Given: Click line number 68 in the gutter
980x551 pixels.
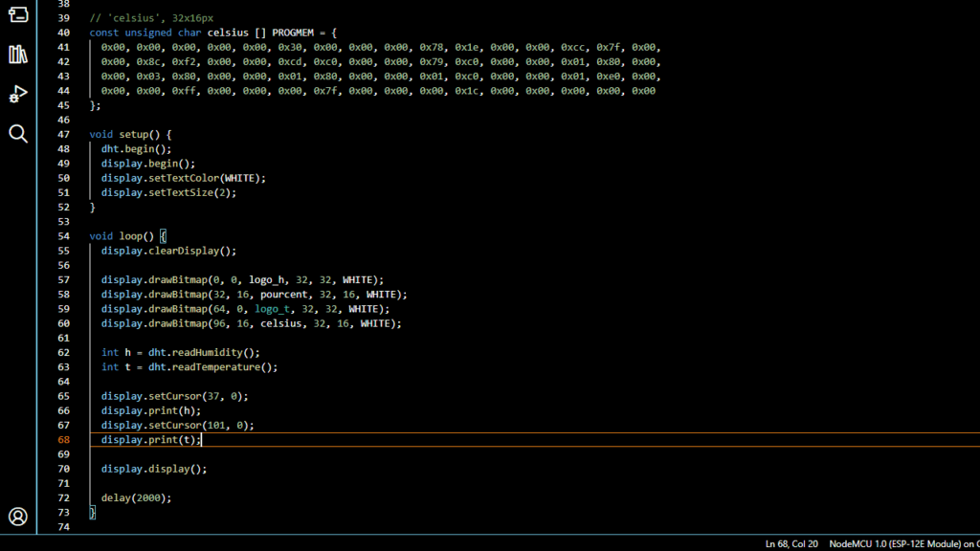Looking at the screenshot, I should 64,440.
